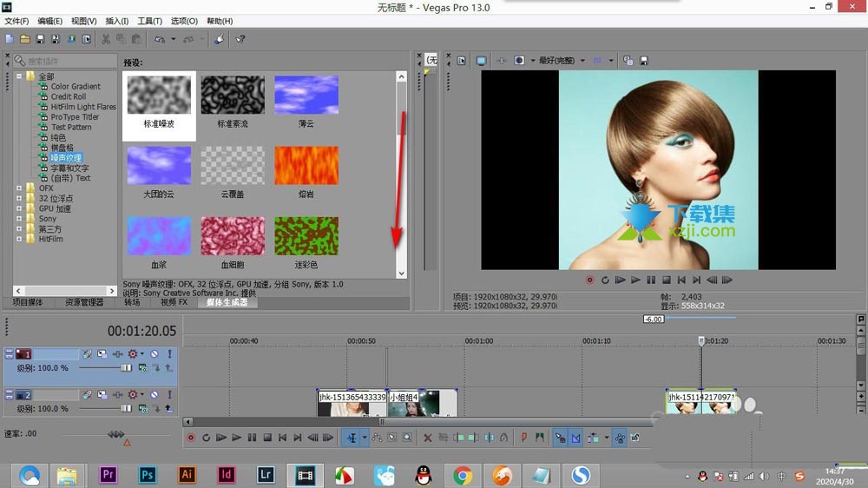Expand the Sony folder

(x=19, y=219)
